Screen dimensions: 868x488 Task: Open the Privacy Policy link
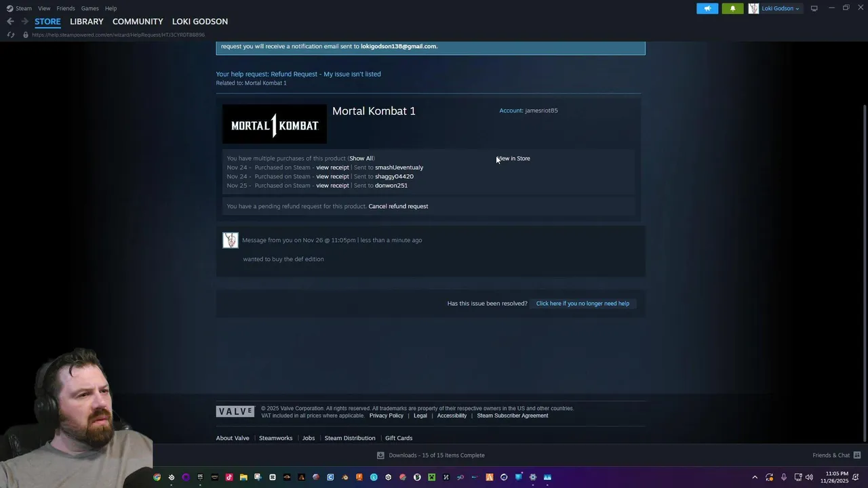click(x=387, y=415)
